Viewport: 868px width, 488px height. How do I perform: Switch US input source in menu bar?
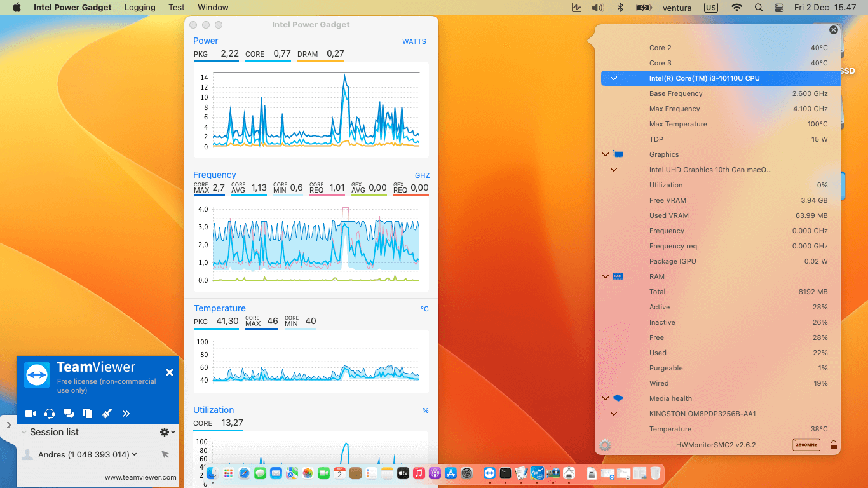[x=711, y=8]
